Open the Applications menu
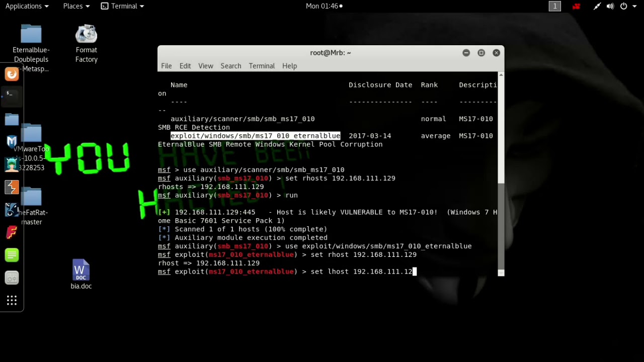 tap(27, 6)
